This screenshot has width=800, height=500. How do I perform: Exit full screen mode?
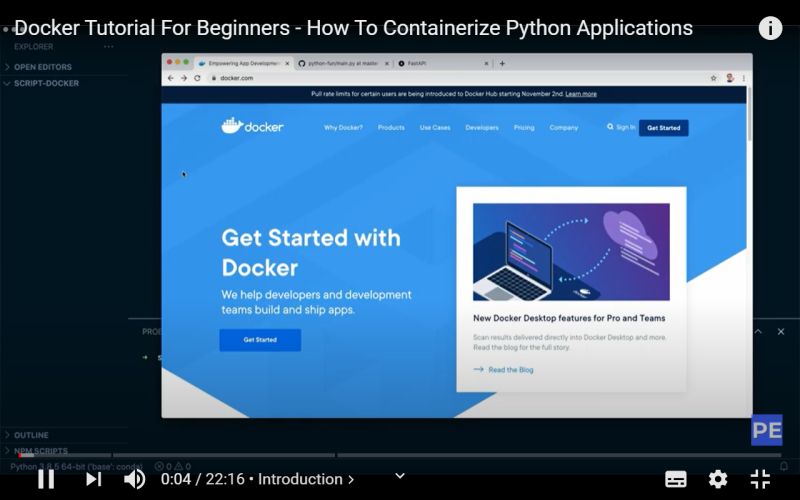pos(760,479)
